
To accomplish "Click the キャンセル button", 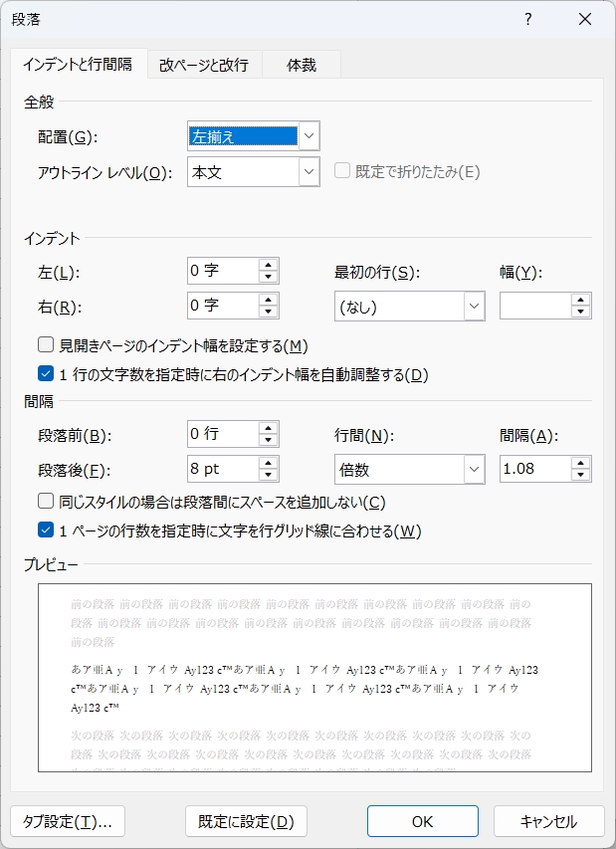I will click(x=549, y=821).
